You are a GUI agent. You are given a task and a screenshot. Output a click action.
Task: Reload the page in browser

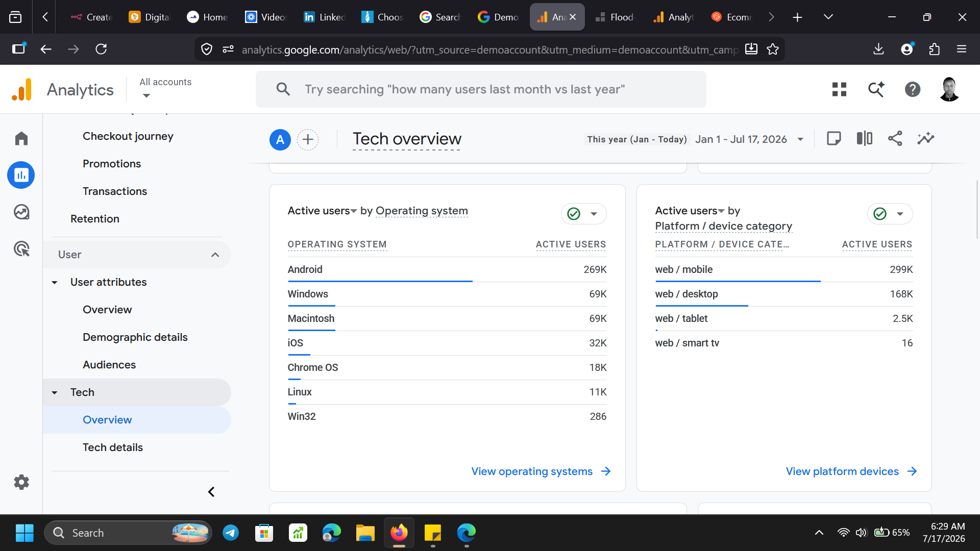[x=101, y=49]
